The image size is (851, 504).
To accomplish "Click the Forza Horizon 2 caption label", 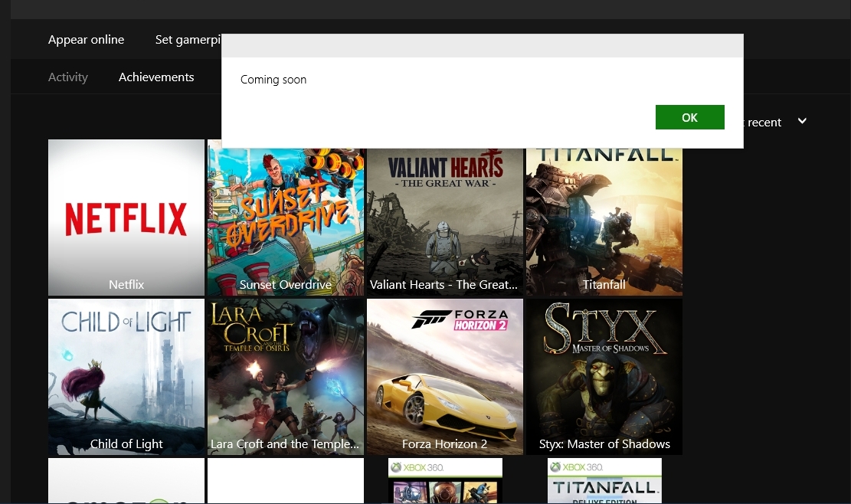I will 445,443.
